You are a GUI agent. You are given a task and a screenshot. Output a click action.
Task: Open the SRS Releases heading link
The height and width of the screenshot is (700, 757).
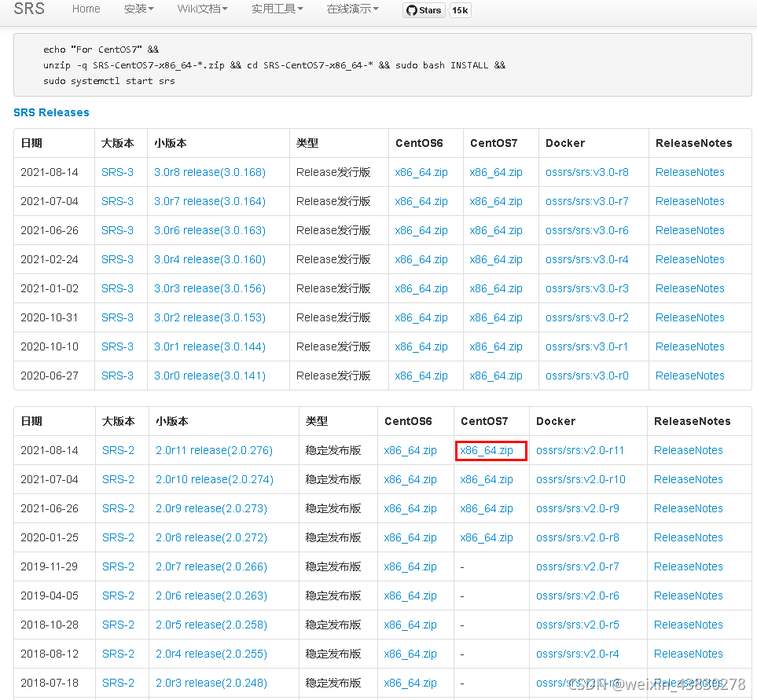pyautogui.click(x=51, y=112)
